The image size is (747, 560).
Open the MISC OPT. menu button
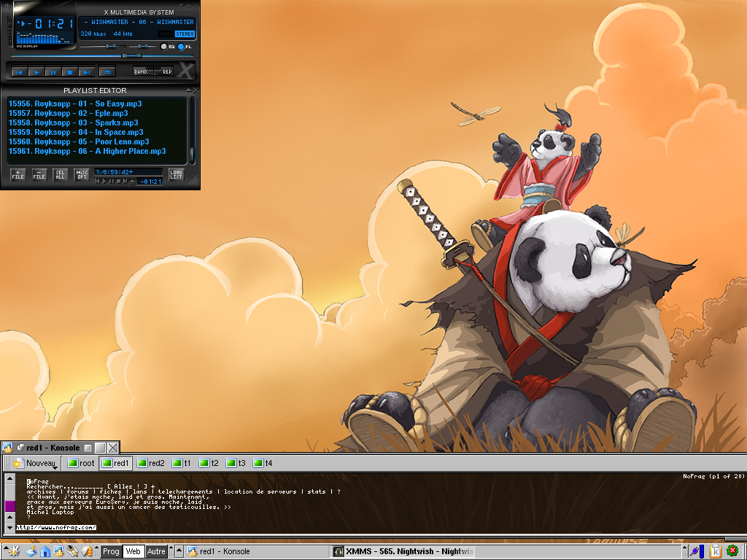[82, 175]
